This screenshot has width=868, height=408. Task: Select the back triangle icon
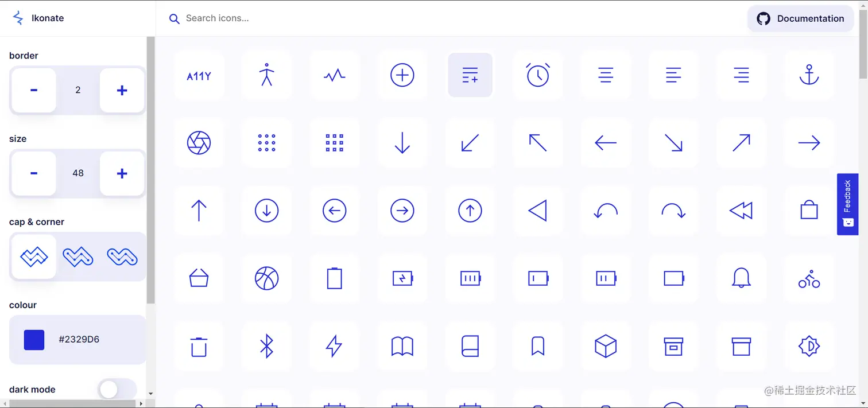point(538,211)
